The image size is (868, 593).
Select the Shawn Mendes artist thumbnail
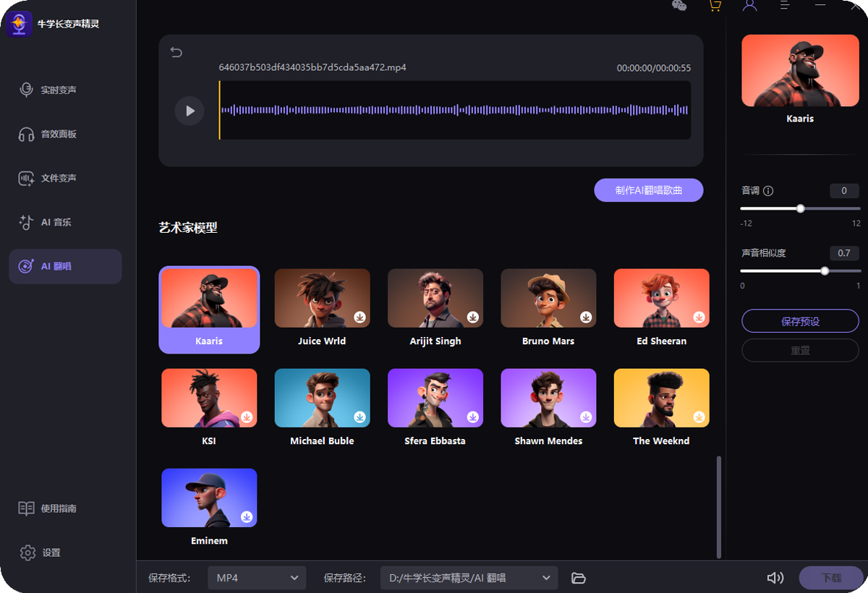pos(548,398)
